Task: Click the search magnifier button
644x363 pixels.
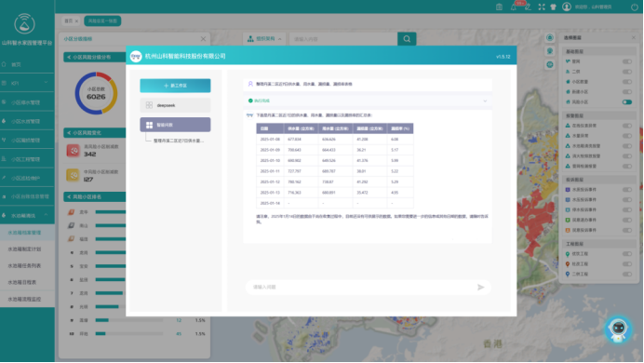Action: point(407,39)
